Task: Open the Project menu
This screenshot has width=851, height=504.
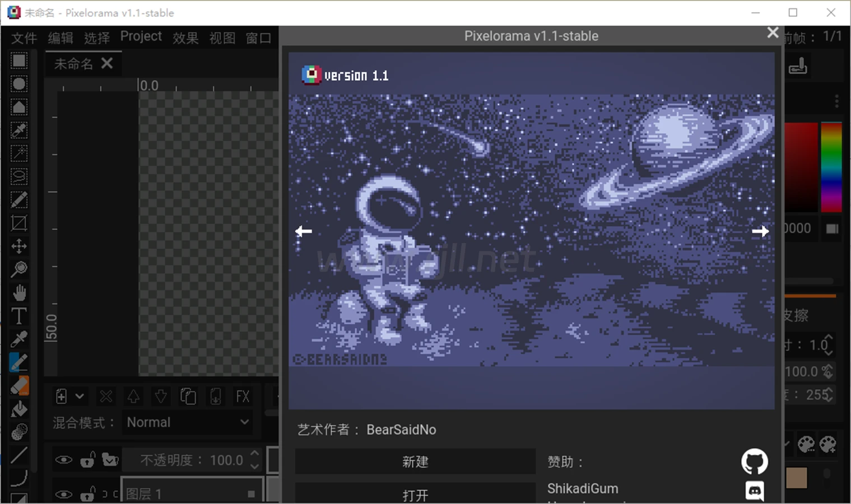Action: [141, 36]
